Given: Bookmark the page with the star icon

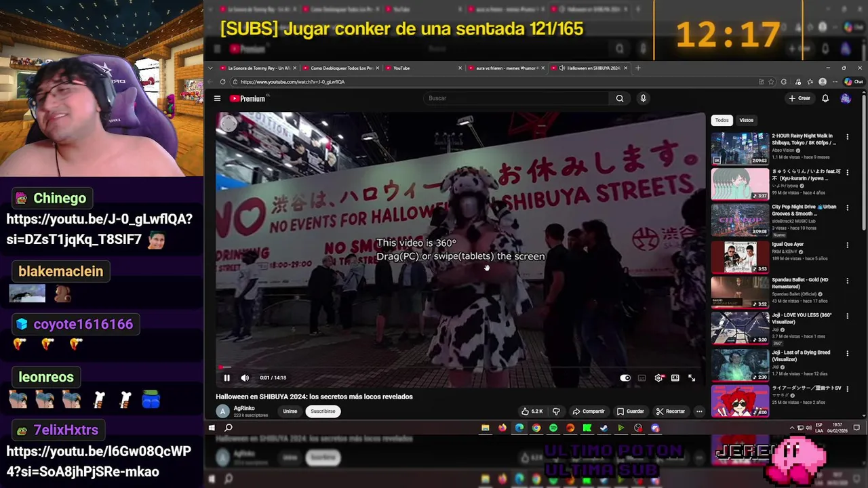Looking at the screenshot, I should tap(772, 81).
